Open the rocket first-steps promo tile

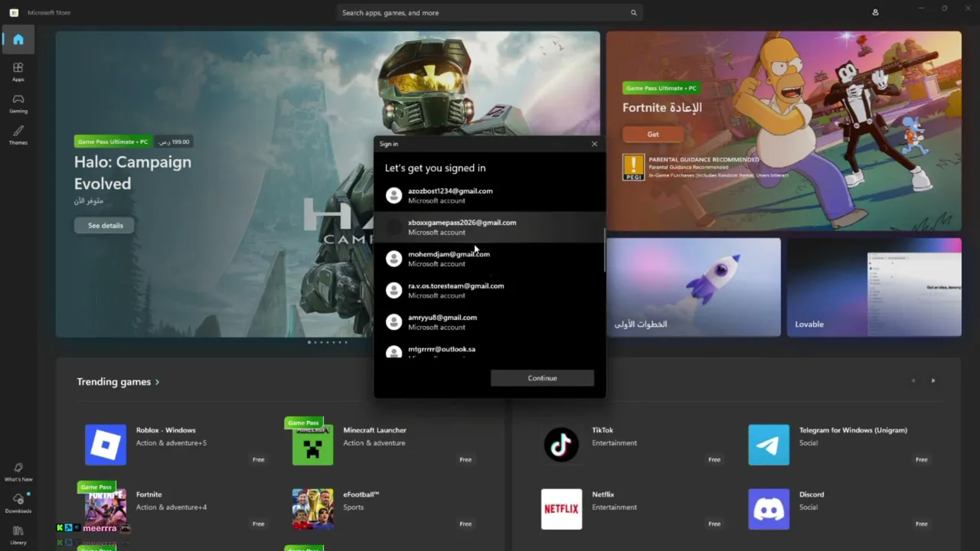[694, 287]
